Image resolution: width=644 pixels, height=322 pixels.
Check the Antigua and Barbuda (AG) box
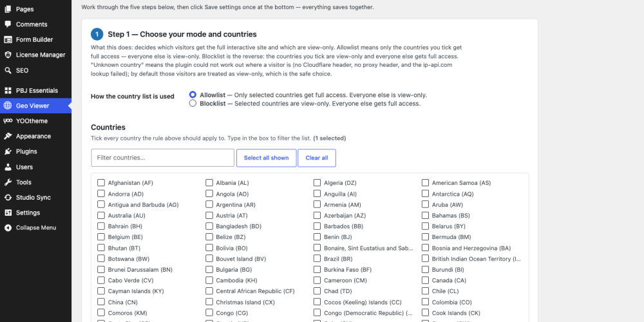pyautogui.click(x=101, y=205)
